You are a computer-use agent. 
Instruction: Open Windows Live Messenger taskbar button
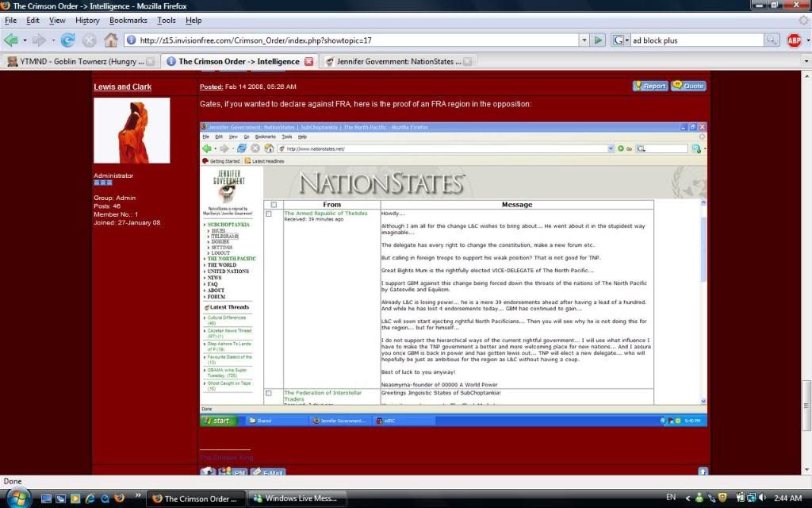point(297,498)
